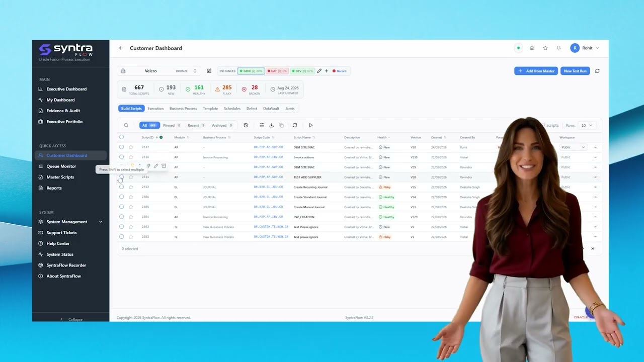Image resolution: width=644 pixels, height=362 pixels.
Task: Click the New Test Run button
Action: (575, 71)
